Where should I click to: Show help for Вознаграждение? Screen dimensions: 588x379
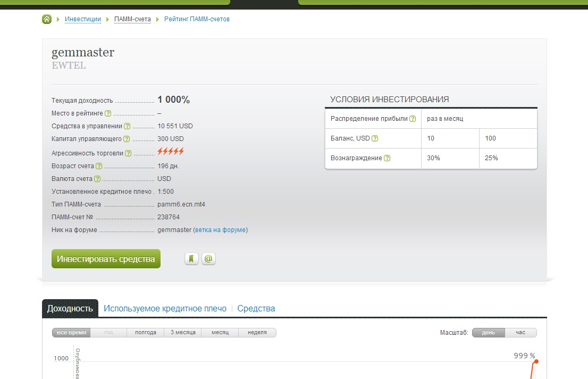(388, 158)
